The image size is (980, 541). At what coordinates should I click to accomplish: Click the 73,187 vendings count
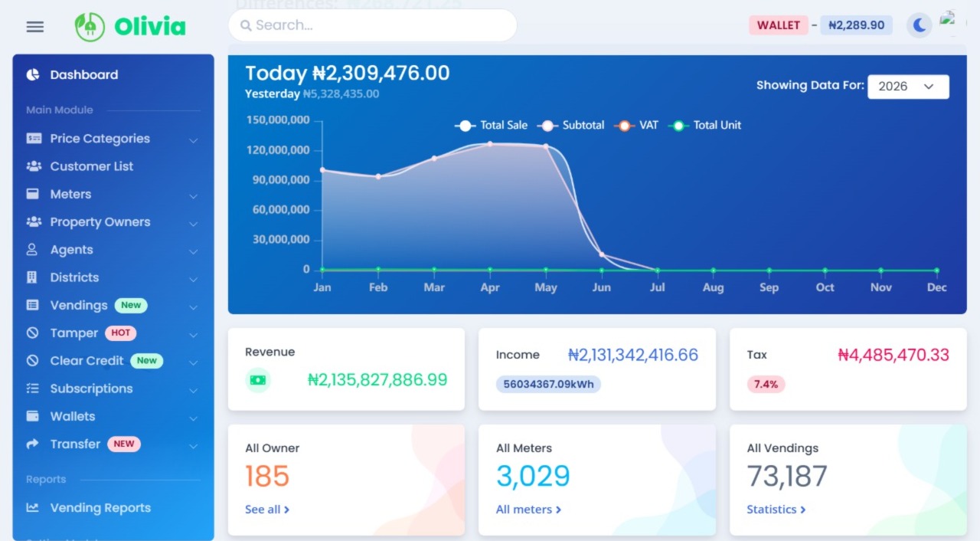(x=787, y=477)
